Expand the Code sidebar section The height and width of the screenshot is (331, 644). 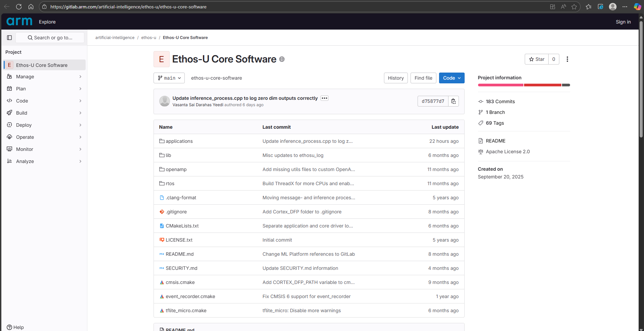pos(44,101)
